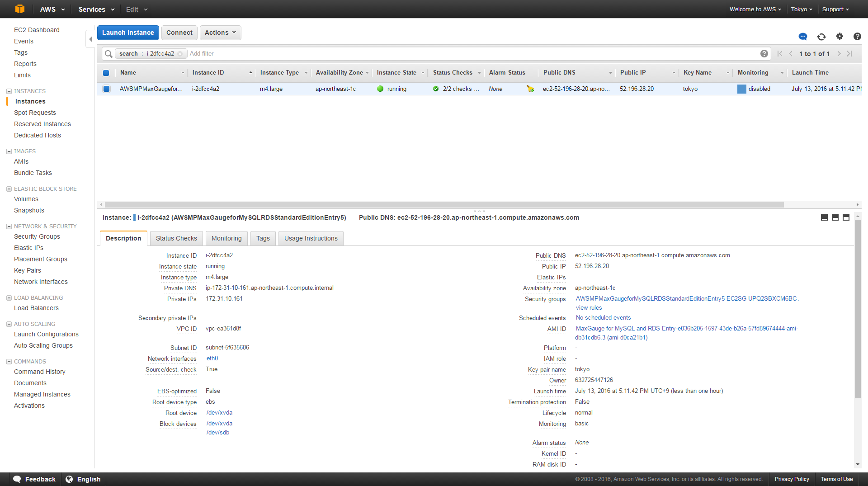Click the No scheduled events link
This screenshot has width=868, height=486.
tap(603, 318)
